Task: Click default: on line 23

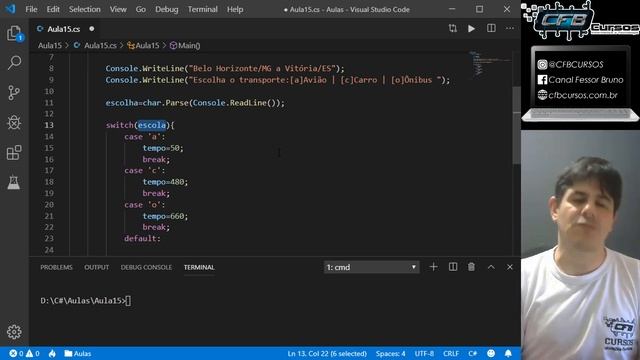Action: [x=142, y=238]
